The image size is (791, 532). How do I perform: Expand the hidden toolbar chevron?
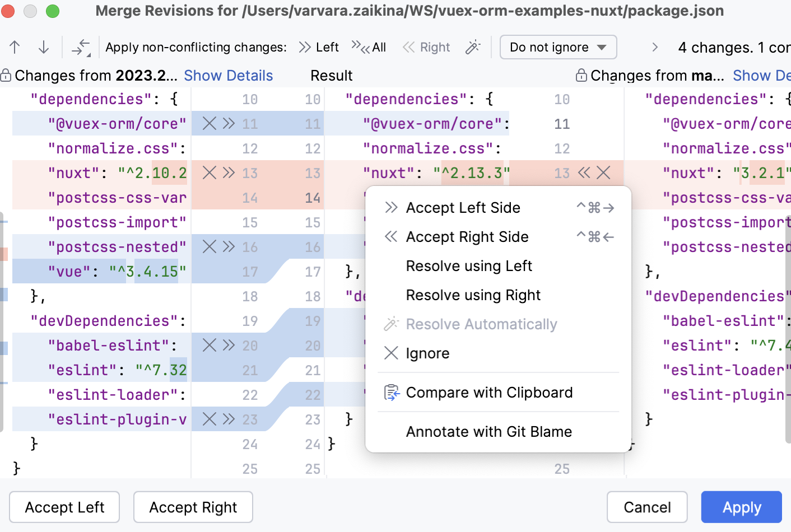pos(654,48)
